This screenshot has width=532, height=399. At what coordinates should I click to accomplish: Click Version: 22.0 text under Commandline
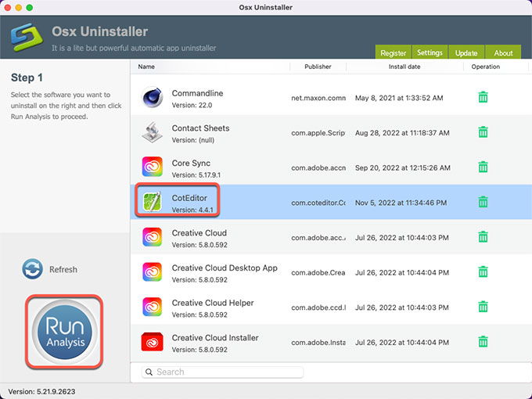(192, 105)
